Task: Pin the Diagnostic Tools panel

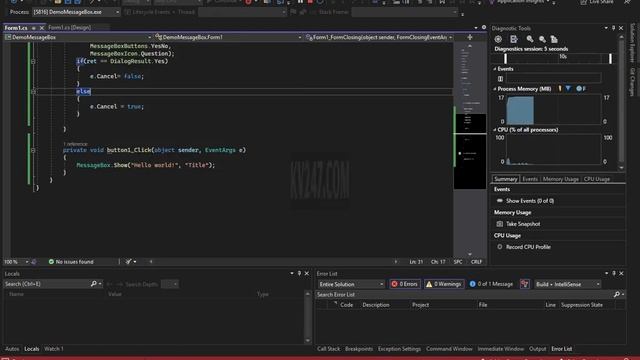Action: pyautogui.click(x=613, y=28)
